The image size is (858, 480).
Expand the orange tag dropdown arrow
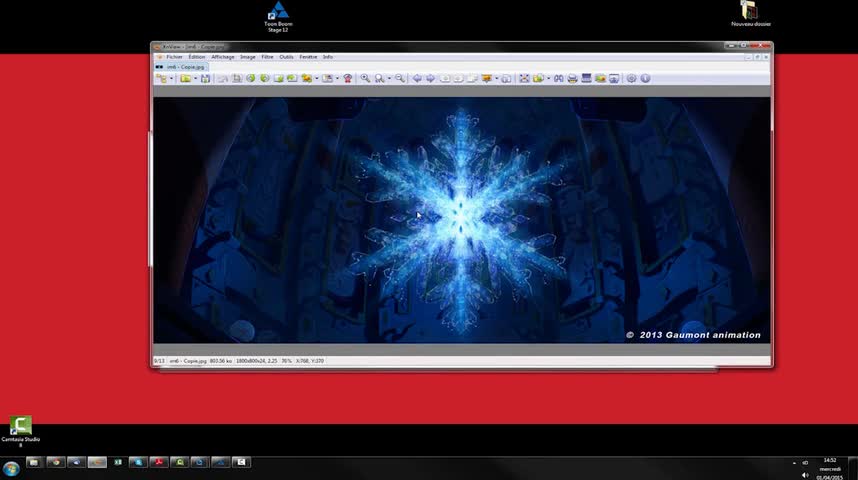[x=496, y=79]
